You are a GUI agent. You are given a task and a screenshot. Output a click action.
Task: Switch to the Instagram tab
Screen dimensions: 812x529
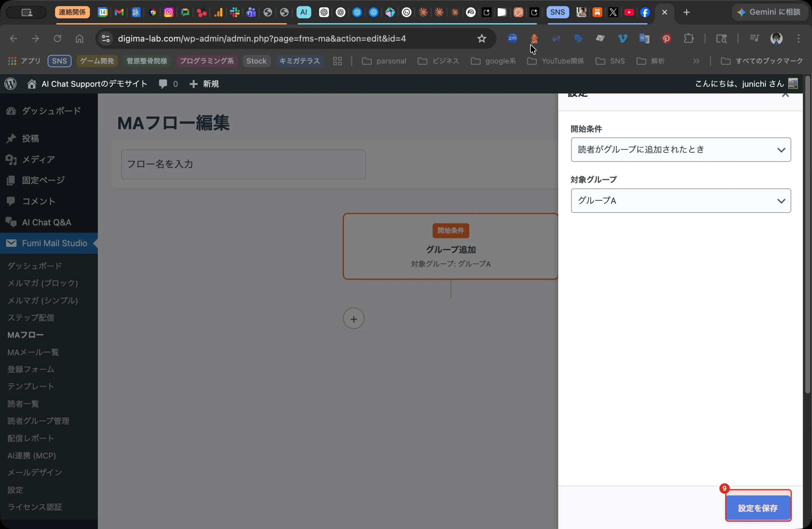[168, 13]
